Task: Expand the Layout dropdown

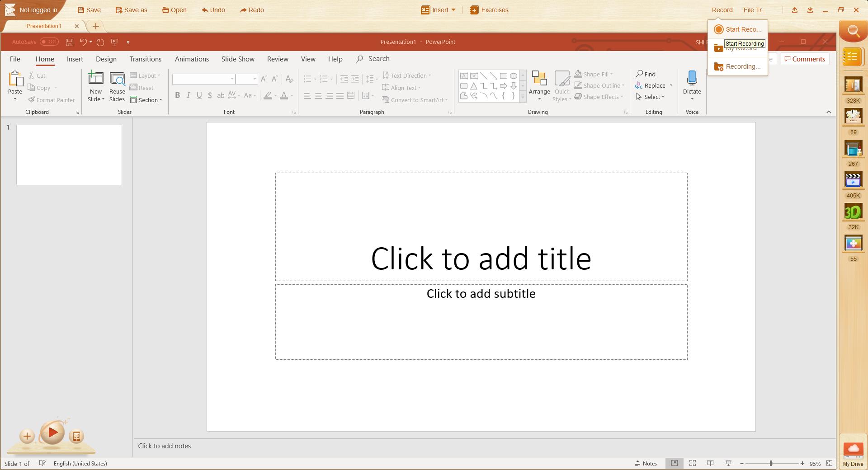Action: click(145, 75)
